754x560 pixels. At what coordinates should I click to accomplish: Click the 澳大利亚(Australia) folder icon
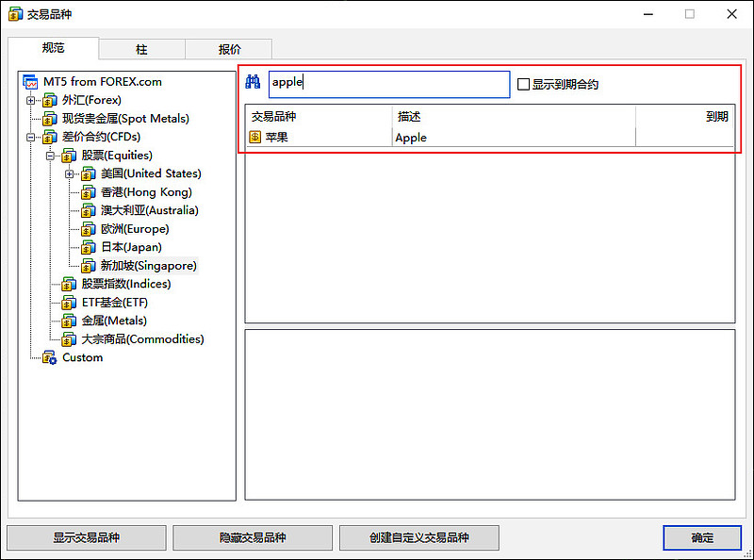(x=88, y=211)
